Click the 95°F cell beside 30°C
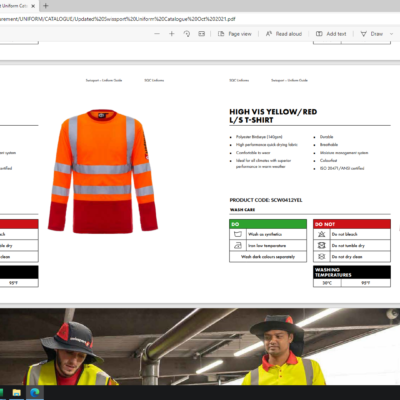 (366, 283)
